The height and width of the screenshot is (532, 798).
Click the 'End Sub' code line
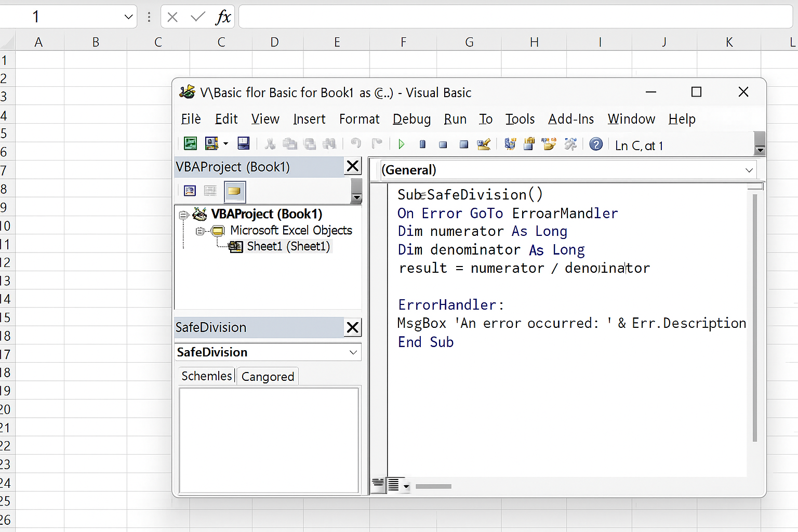click(x=425, y=342)
